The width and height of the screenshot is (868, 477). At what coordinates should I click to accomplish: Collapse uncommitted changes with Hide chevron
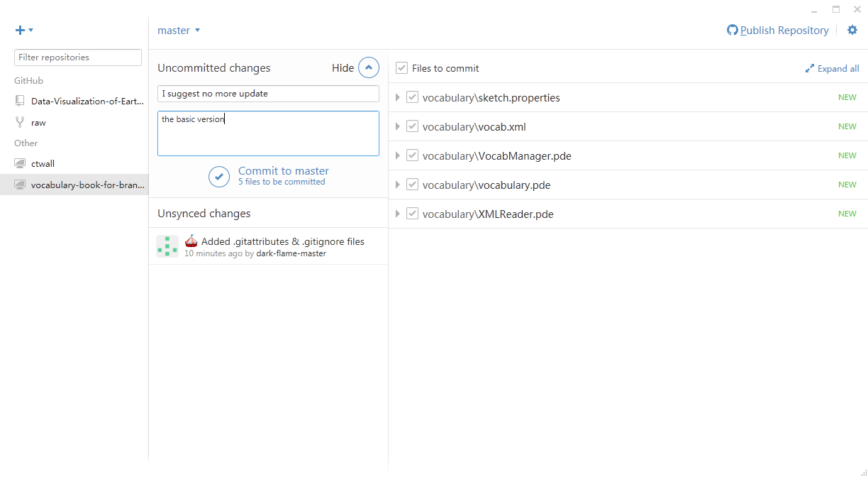(x=369, y=67)
